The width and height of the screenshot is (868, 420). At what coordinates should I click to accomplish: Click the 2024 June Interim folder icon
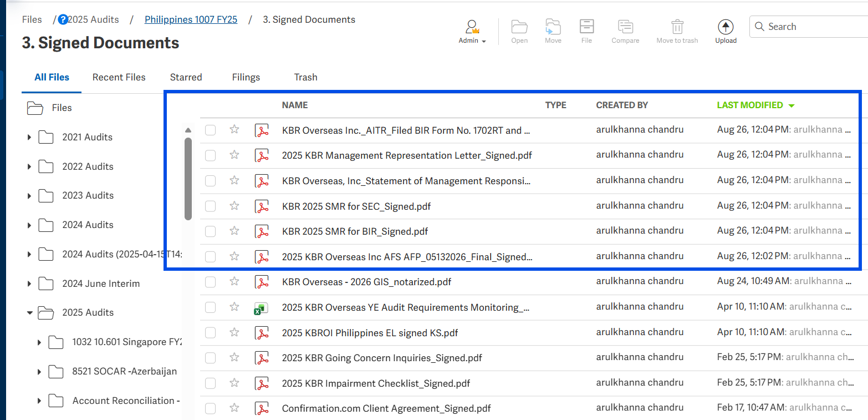(x=45, y=284)
